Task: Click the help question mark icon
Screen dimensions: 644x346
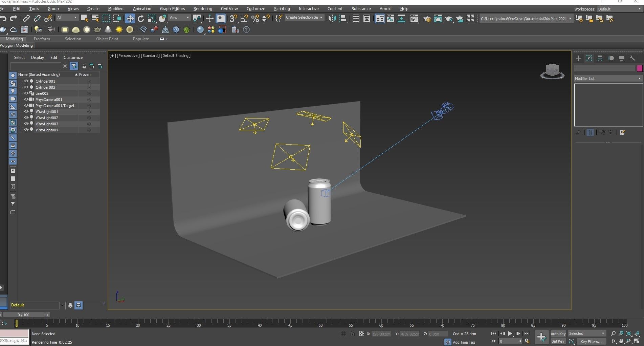Action: click(x=246, y=30)
